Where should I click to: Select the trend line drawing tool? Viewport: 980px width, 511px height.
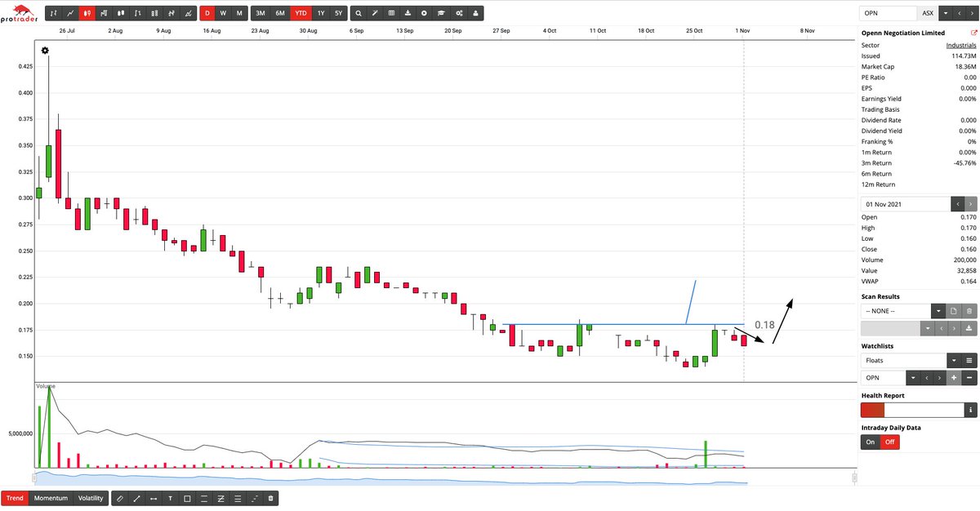pos(136,497)
